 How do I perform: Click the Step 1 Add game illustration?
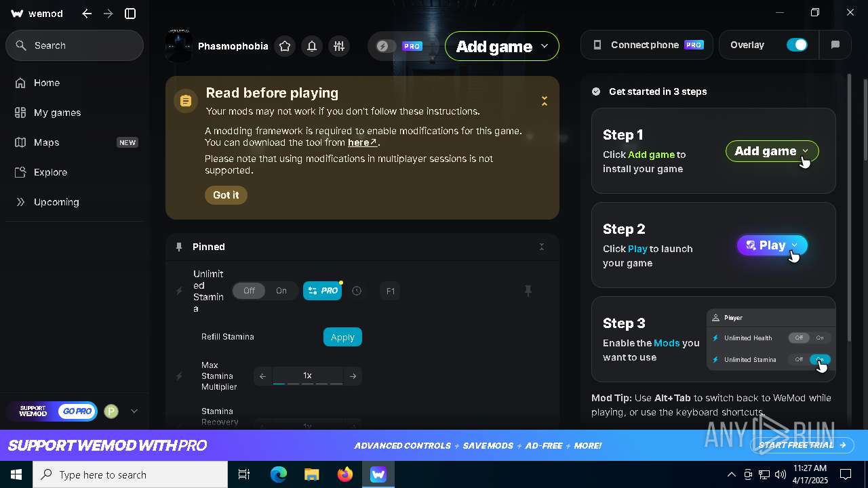772,151
